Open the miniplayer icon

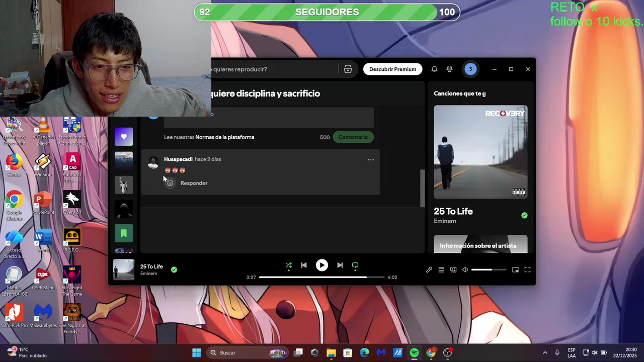point(515,270)
